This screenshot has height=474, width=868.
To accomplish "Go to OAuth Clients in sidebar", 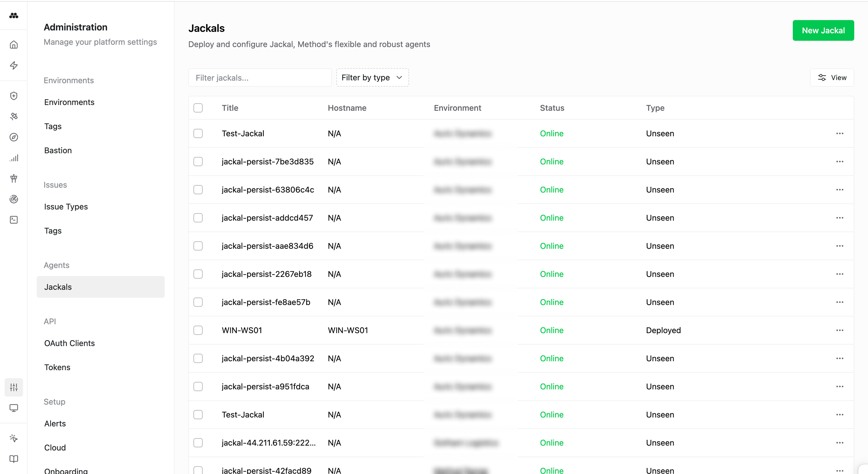I will pos(69,343).
